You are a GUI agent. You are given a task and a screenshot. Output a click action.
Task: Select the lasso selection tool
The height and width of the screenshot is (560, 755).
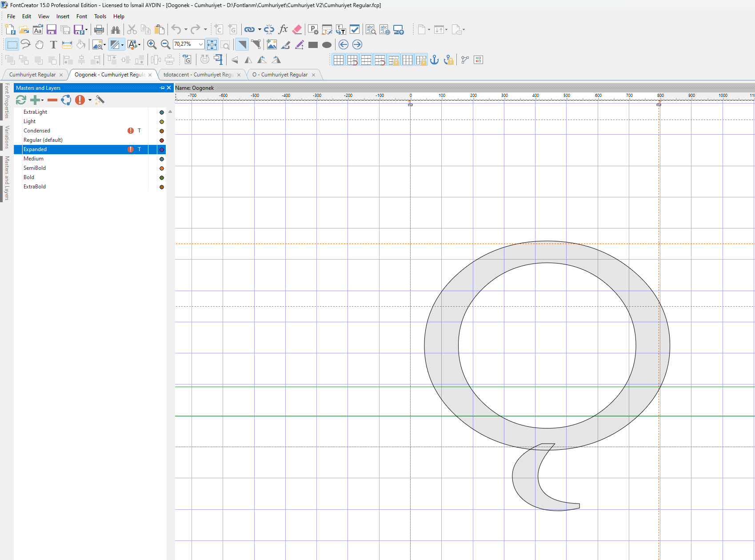click(x=26, y=44)
